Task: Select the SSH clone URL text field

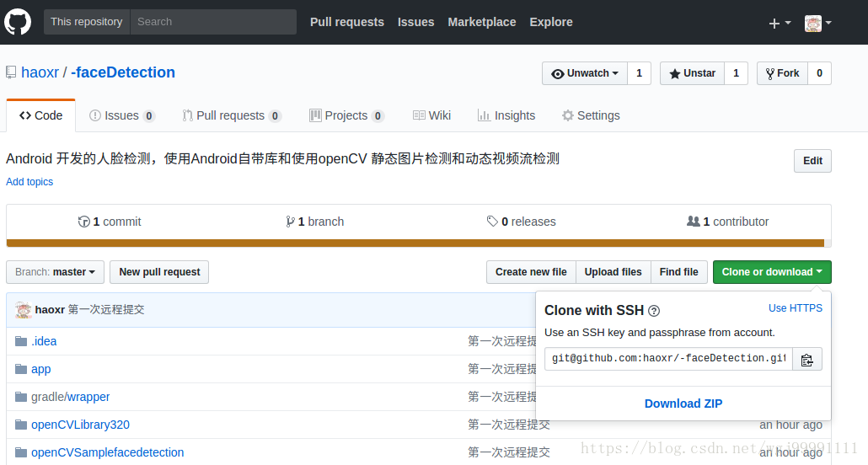Action: [x=669, y=359]
